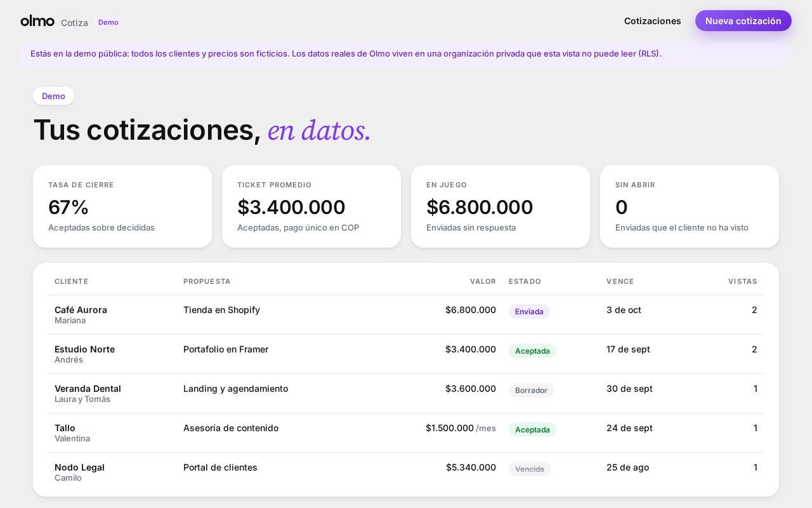This screenshot has width=812, height=508.
Task: Click the Valor column header
Action: [x=483, y=281]
